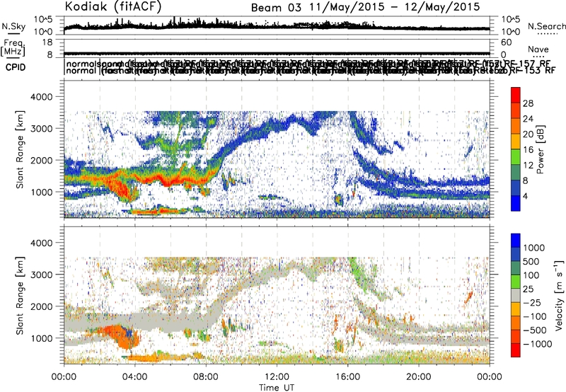Click the "Slant Range [km]" label of the velocity panel

tap(21, 295)
